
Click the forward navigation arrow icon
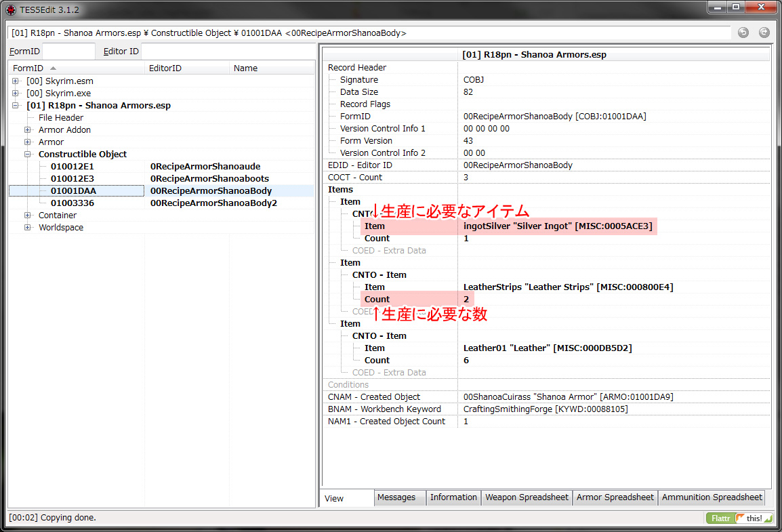[x=764, y=33]
